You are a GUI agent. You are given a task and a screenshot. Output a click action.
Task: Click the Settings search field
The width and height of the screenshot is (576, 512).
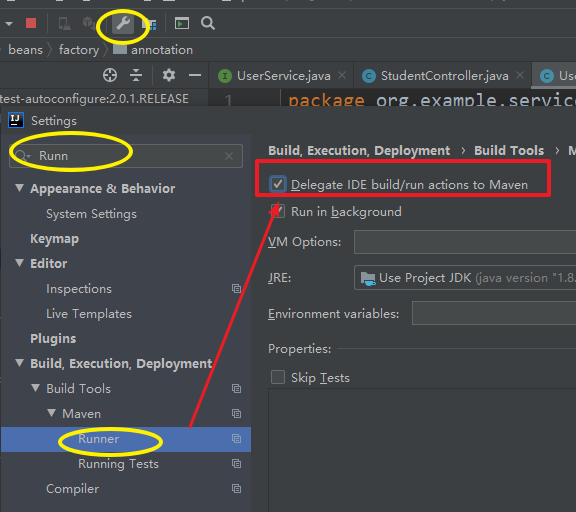pyautogui.click(x=126, y=156)
